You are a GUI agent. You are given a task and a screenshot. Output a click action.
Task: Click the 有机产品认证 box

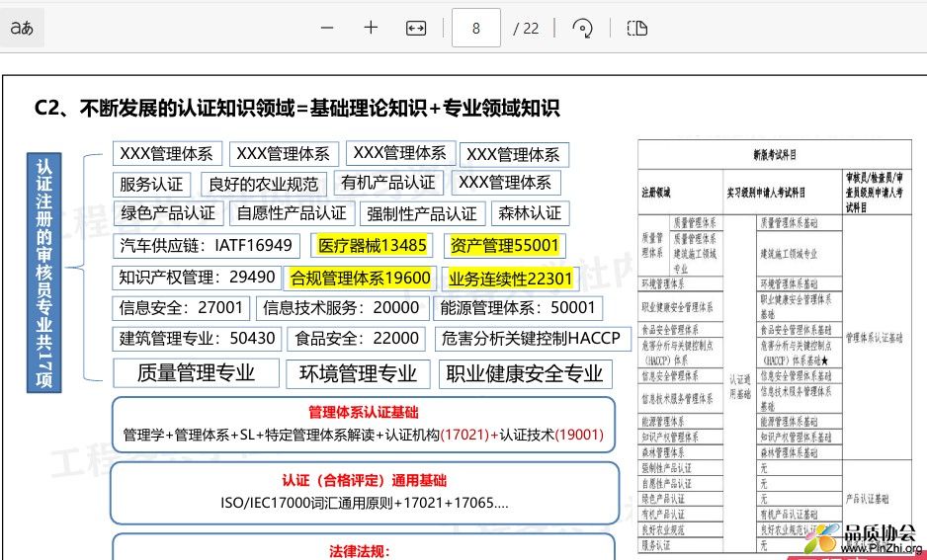[x=387, y=183]
